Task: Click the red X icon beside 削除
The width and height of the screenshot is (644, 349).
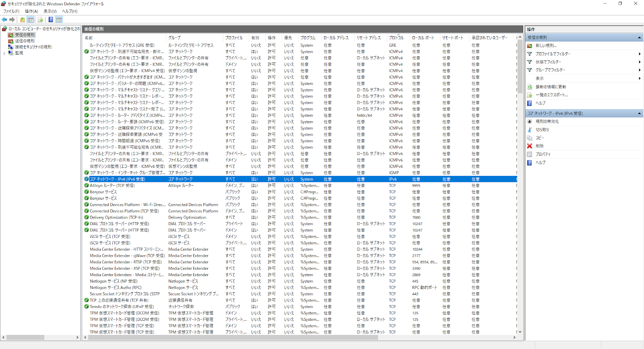Action: tap(530, 146)
